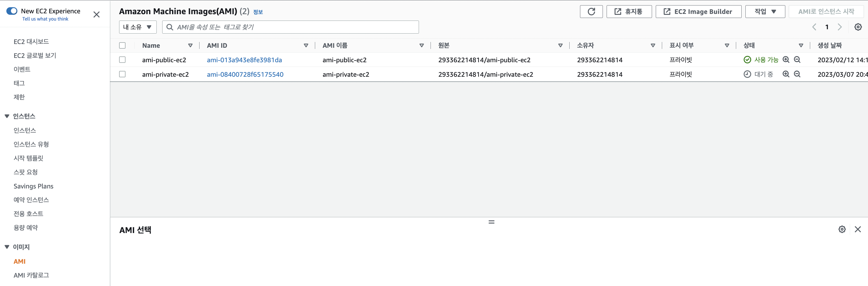868x286 pixels.
Task: Open 인스턴스 유형 page
Action: 31,144
